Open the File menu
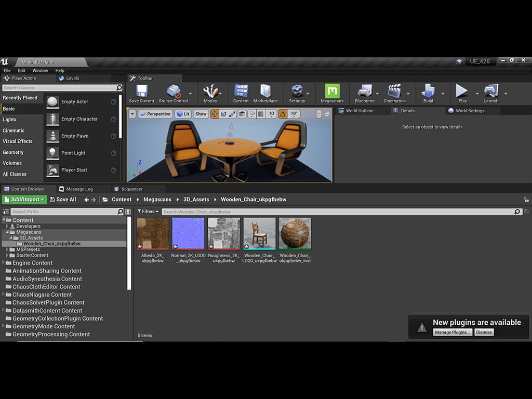The image size is (532, 399). pos(7,71)
